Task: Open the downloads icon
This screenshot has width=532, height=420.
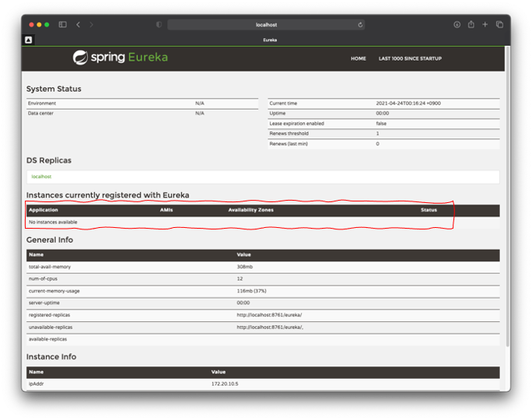Action: tap(457, 24)
